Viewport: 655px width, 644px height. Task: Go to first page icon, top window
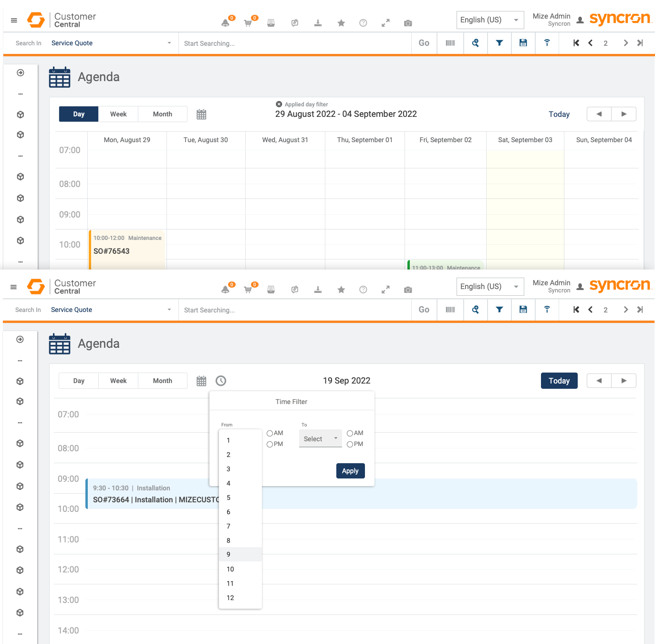pyautogui.click(x=576, y=43)
